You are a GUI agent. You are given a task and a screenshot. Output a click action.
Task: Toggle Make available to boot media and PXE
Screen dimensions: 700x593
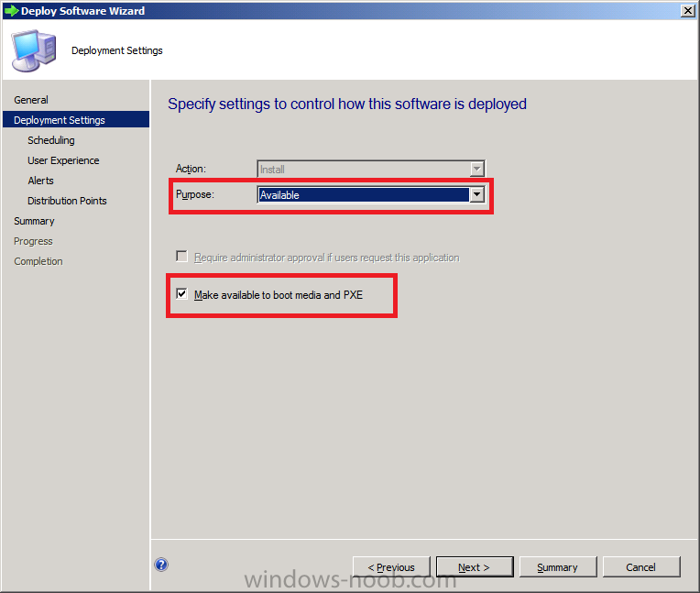pyautogui.click(x=181, y=294)
